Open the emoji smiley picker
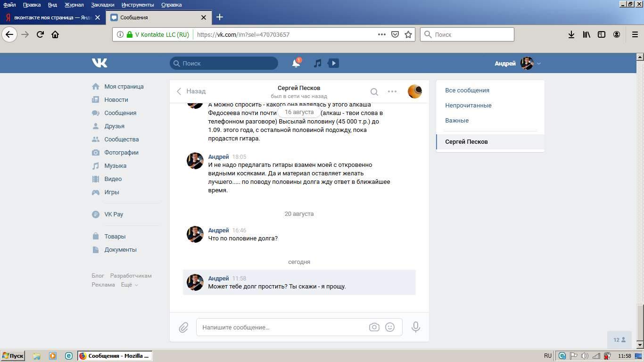The height and width of the screenshot is (362, 644). click(390, 327)
